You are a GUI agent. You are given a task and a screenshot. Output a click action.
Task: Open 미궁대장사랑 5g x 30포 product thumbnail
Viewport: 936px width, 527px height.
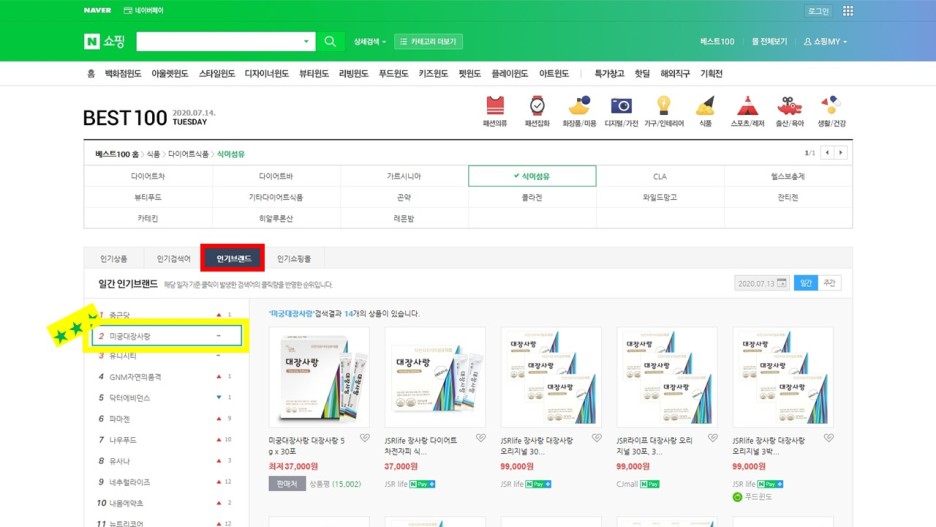319,377
